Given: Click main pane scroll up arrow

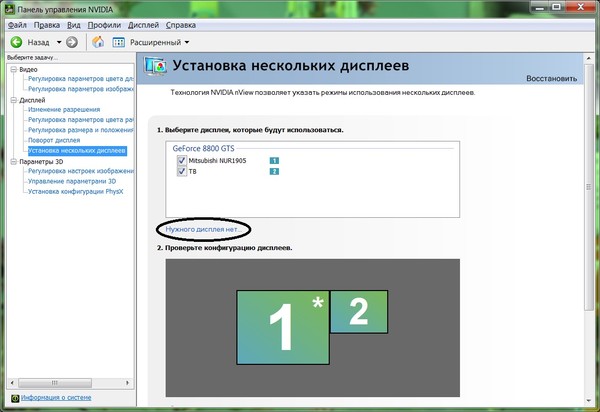Looking at the screenshot, I should [x=589, y=58].
